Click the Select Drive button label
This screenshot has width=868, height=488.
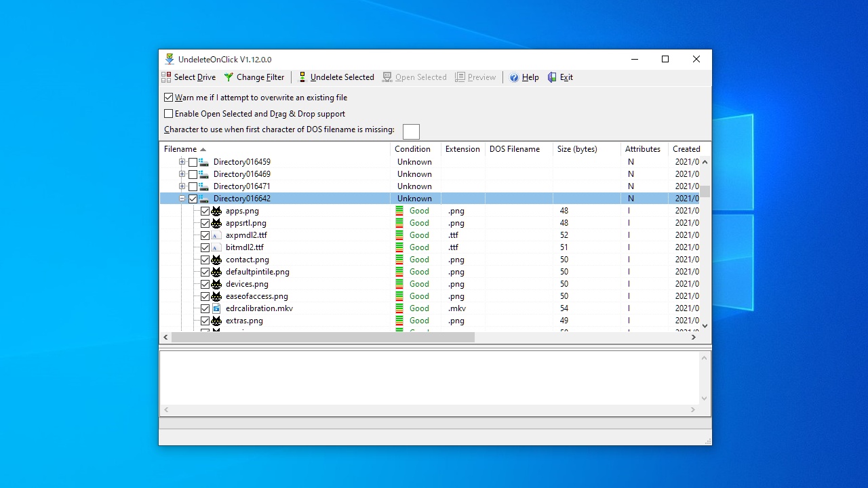[195, 77]
